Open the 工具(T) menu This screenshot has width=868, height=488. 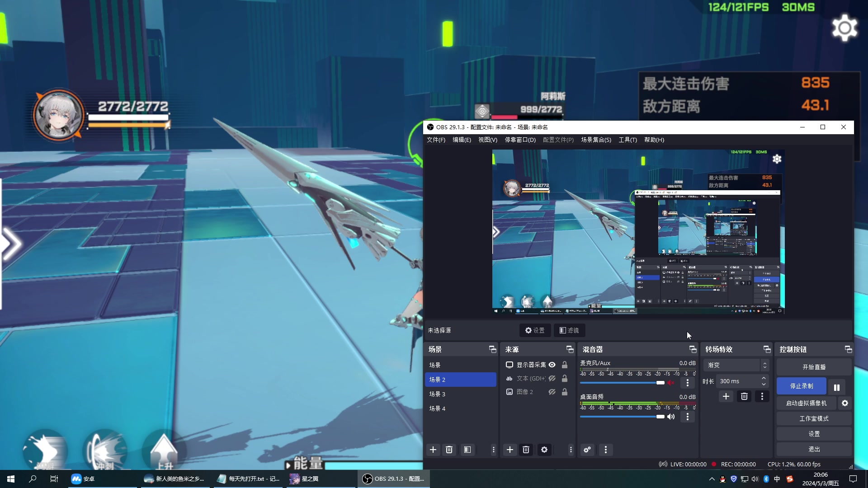pos(627,140)
